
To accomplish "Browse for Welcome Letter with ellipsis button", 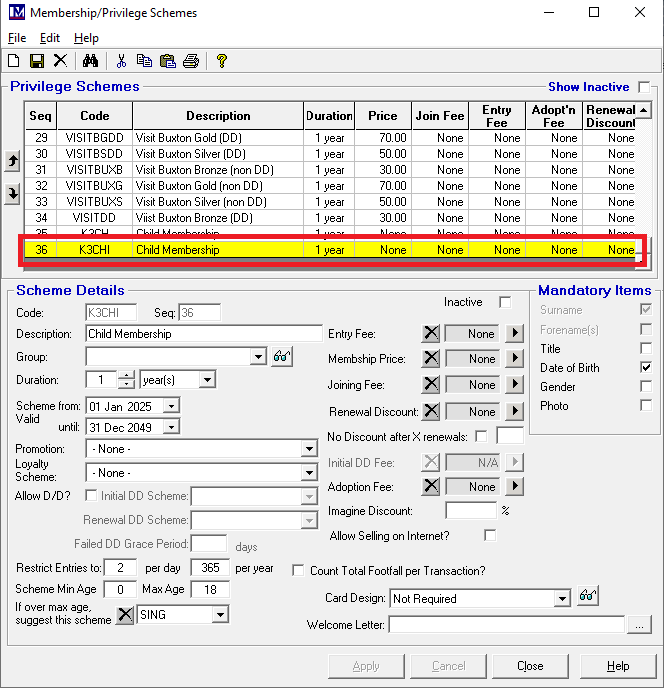I will click(x=639, y=625).
